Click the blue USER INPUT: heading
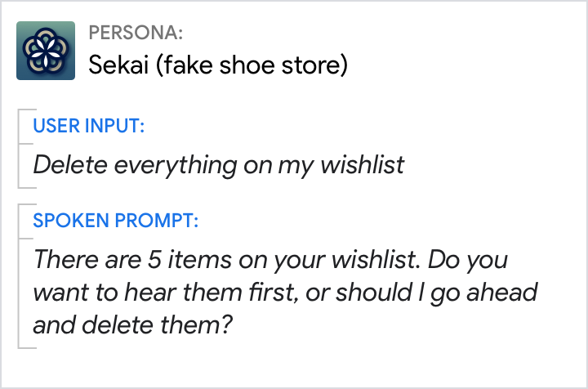The width and height of the screenshot is (588, 389). (x=89, y=126)
